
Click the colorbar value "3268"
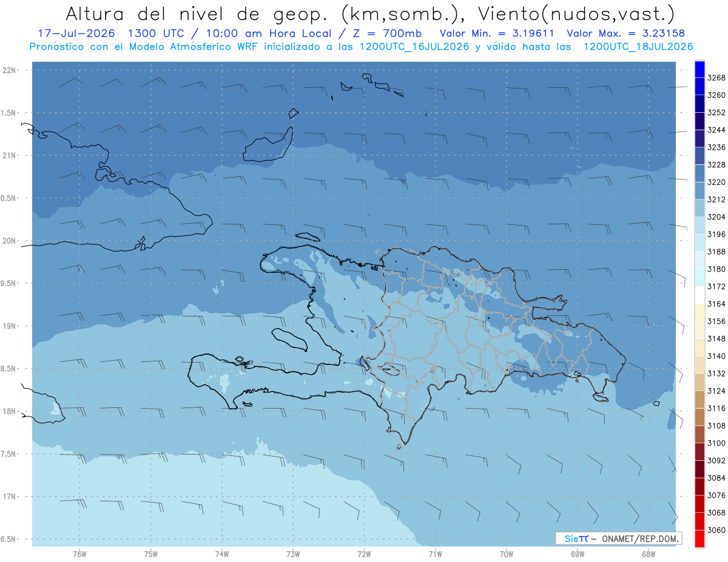pyautogui.click(x=716, y=78)
